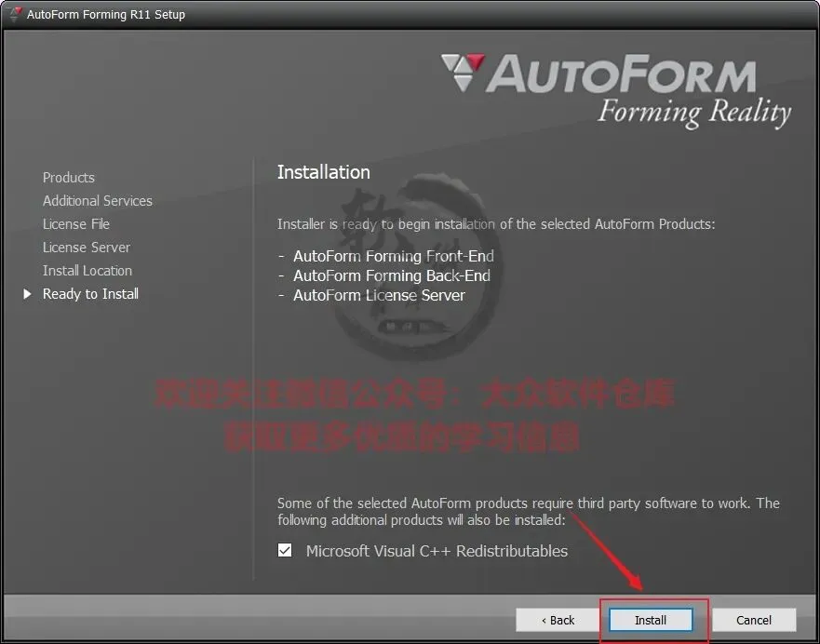Viewport: 820px width, 644px height.
Task: Click the current-step arrow marker beside Ready to Install
Action: [x=27, y=294]
